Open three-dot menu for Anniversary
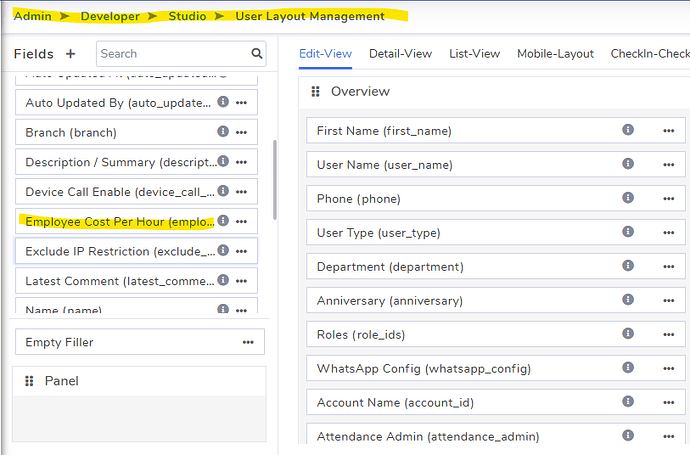The height and width of the screenshot is (455, 690). tap(668, 301)
